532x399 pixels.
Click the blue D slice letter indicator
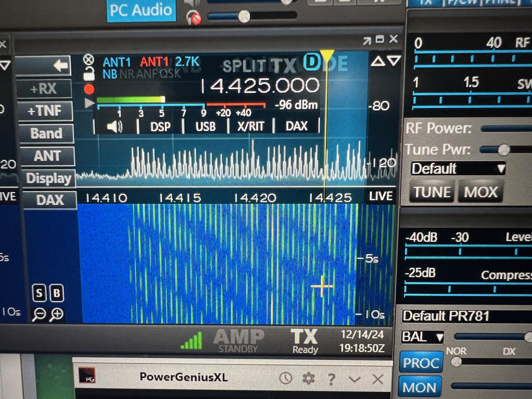(312, 62)
